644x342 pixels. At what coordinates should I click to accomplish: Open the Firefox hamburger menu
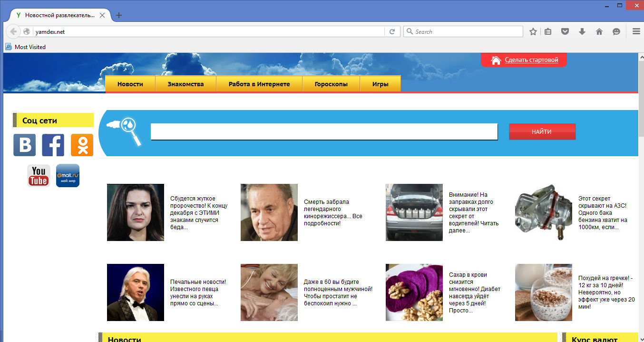[636, 31]
